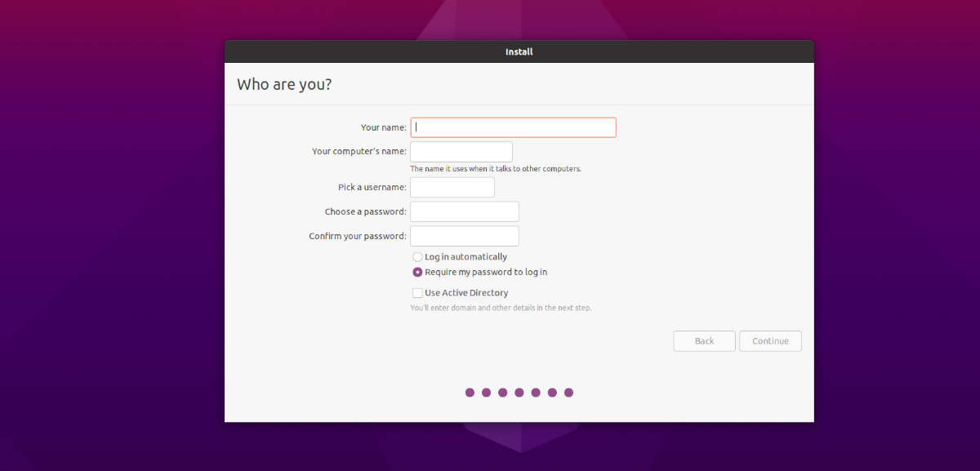Go back with the Back button

pos(705,341)
